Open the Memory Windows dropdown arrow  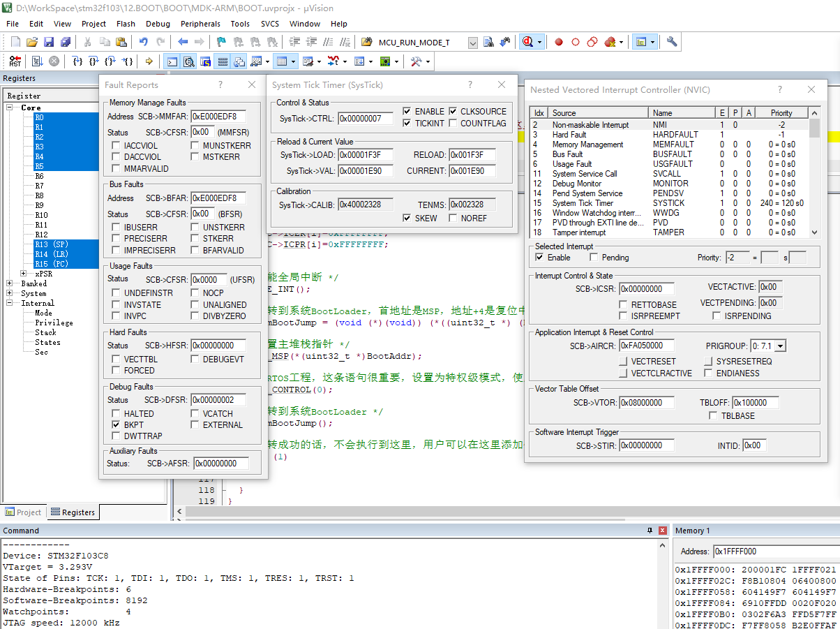[294, 61]
